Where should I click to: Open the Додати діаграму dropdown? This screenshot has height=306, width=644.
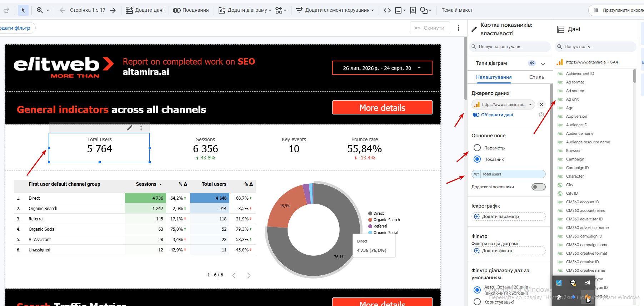click(245, 10)
